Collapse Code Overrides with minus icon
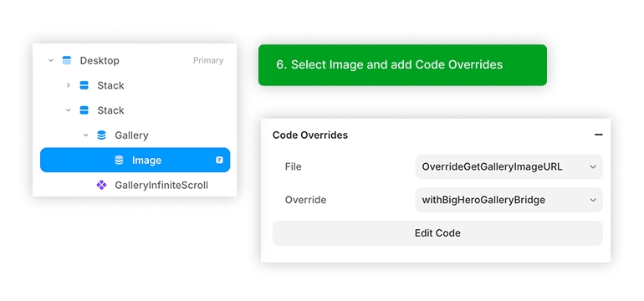The image size is (644, 301). tap(598, 135)
